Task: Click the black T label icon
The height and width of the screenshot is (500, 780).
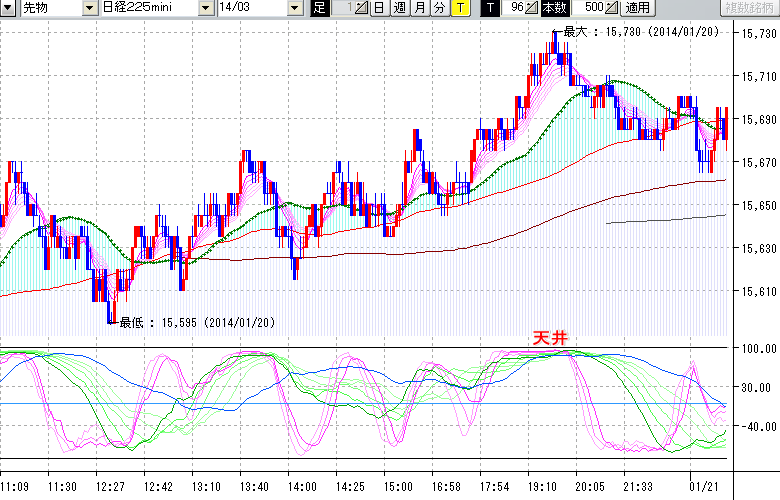Action: click(x=489, y=8)
